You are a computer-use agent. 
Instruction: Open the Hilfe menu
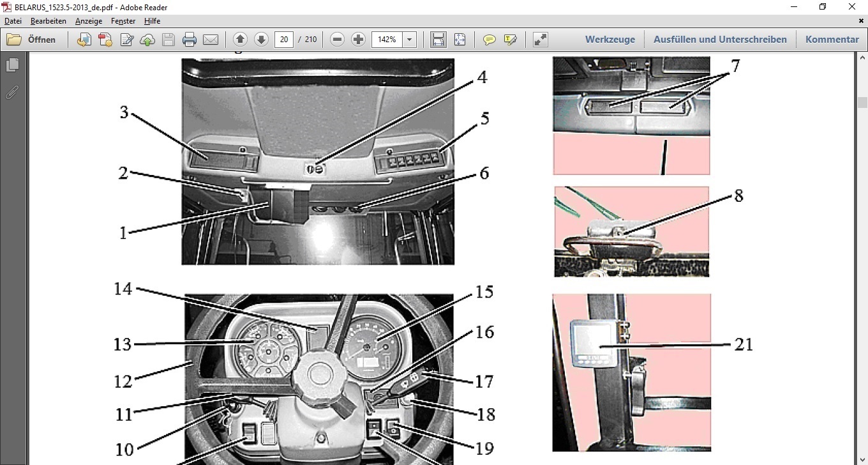coord(152,21)
